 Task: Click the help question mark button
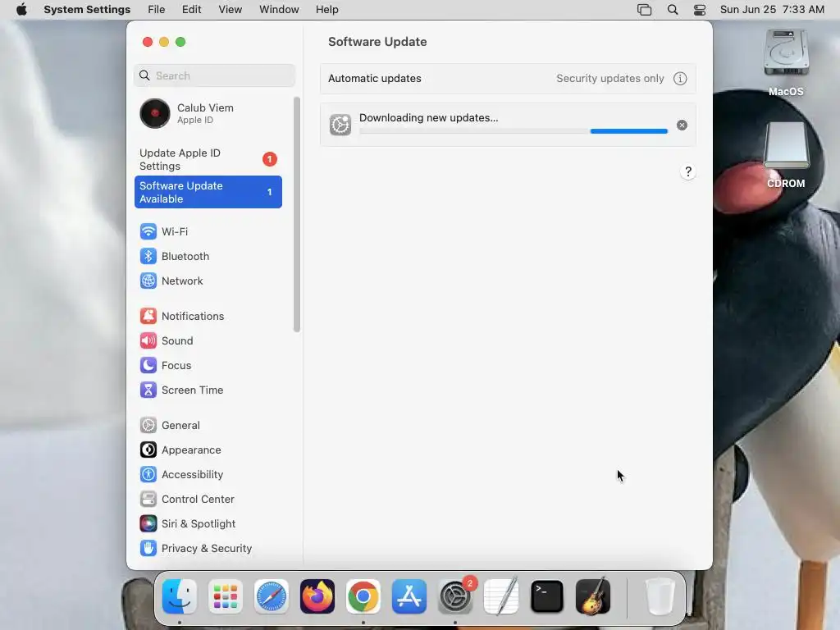pyautogui.click(x=688, y=172)
